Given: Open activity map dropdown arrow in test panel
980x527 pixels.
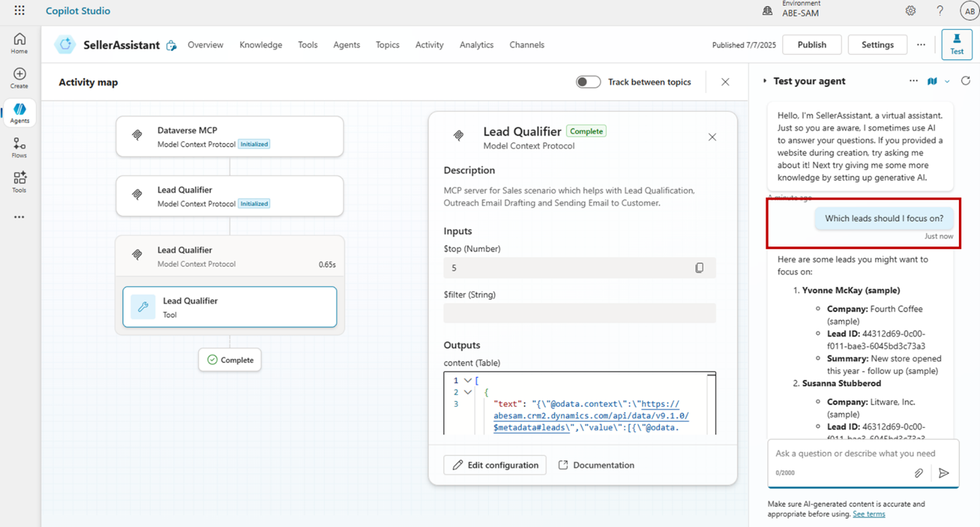Looking at the screenshot, I should (x=947, y=81).
